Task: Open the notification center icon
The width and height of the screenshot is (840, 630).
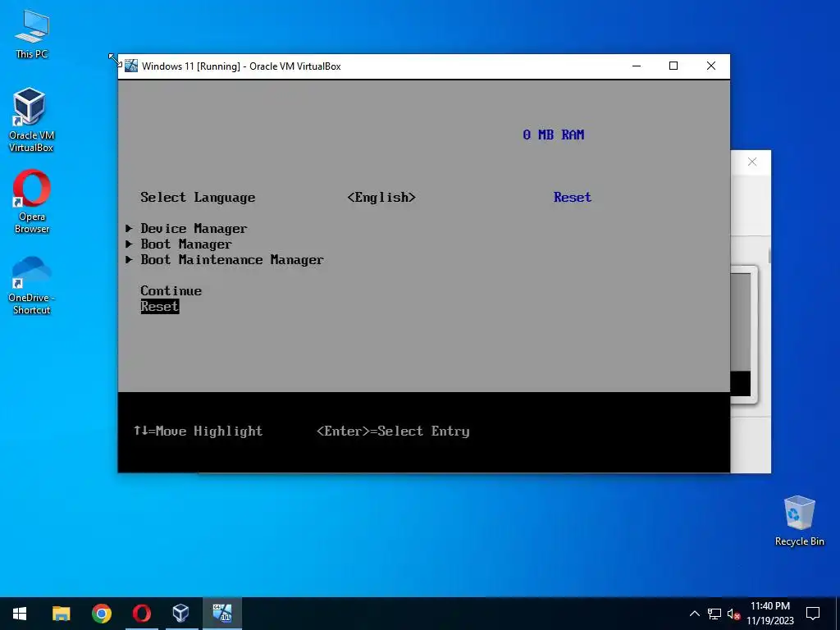Action: [813, 614]
